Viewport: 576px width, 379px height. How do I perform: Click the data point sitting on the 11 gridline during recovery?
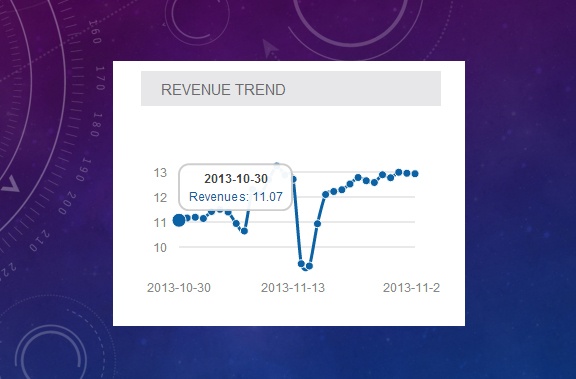tap(318, 223)
